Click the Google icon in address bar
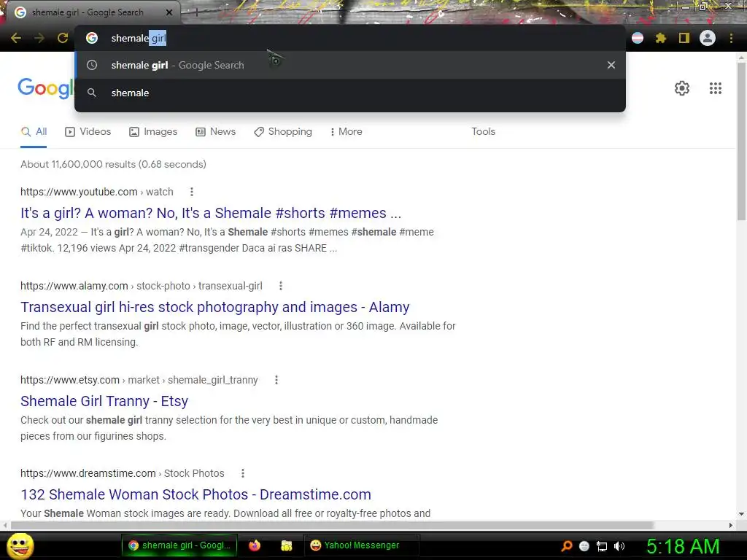Image resolution: width=747 pixels, height=560 pixels. click(92, 38)
